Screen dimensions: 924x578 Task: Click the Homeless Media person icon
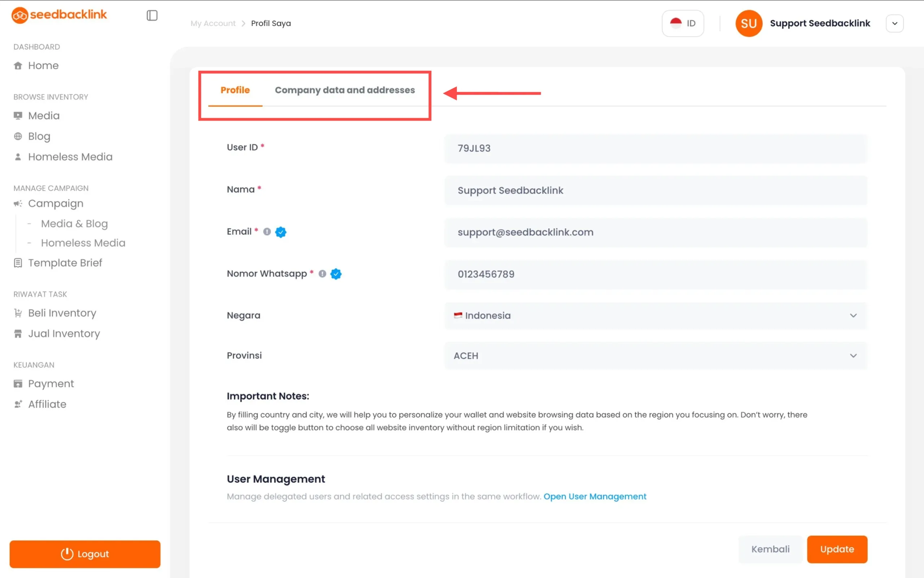[x=18, y=157]
